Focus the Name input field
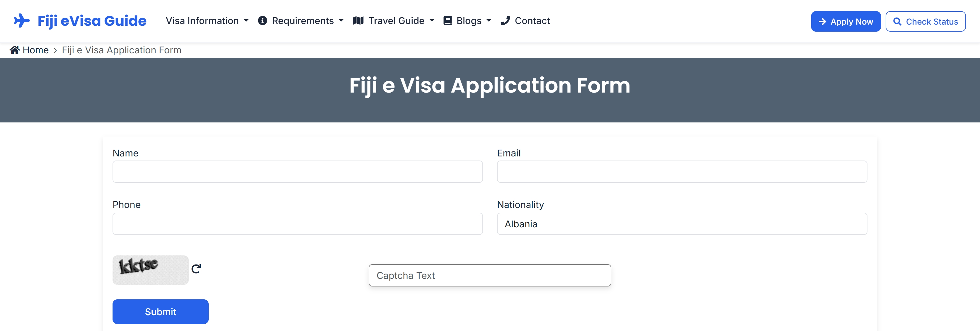This screenshot has width=980, height=331. [297, 172]
